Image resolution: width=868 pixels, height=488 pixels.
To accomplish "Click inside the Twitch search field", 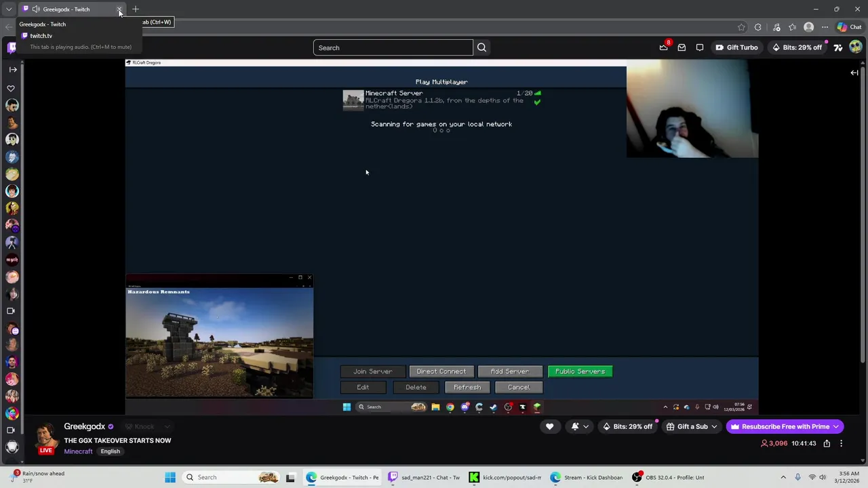I will coord(393,47).
